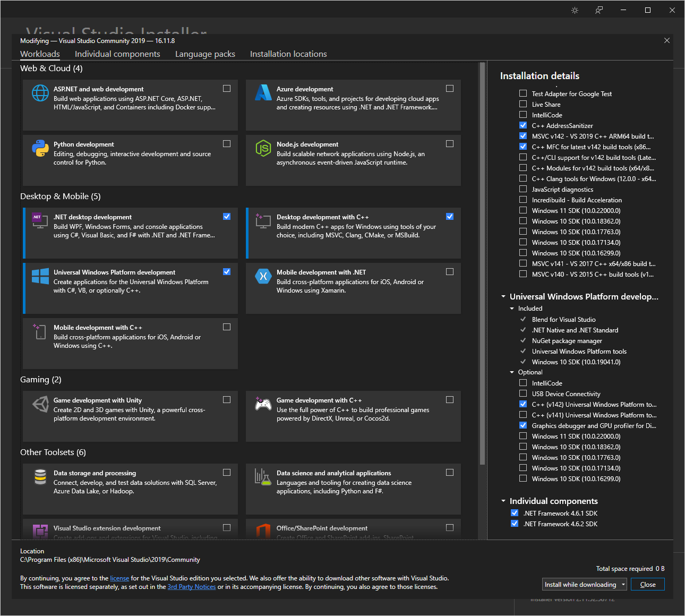
Task: Click the Game development with C++ controller icon
Action: (263, 404)
